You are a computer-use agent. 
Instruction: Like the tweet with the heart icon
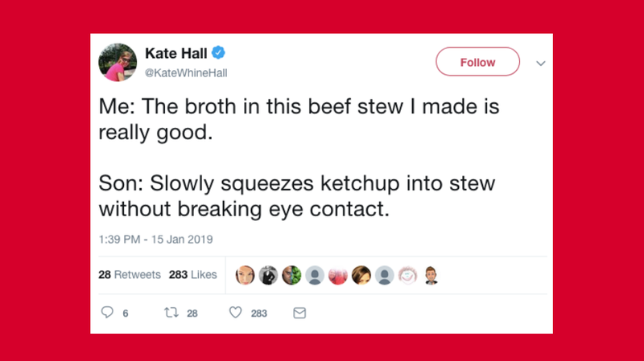click(236, 314)
